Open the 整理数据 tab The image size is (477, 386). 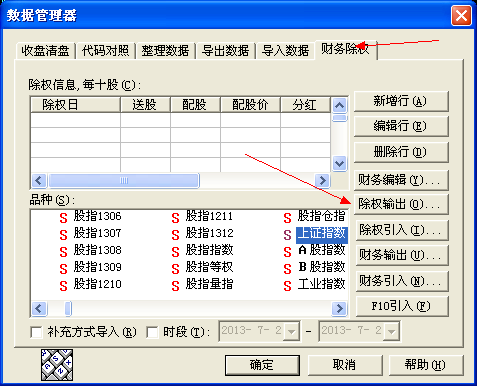point(165,51)
